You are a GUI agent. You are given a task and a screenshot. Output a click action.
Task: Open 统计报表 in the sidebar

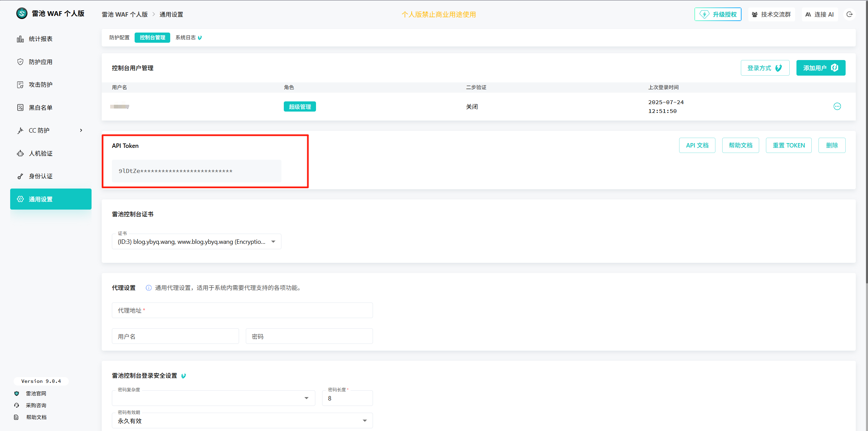tap(51, 39)
